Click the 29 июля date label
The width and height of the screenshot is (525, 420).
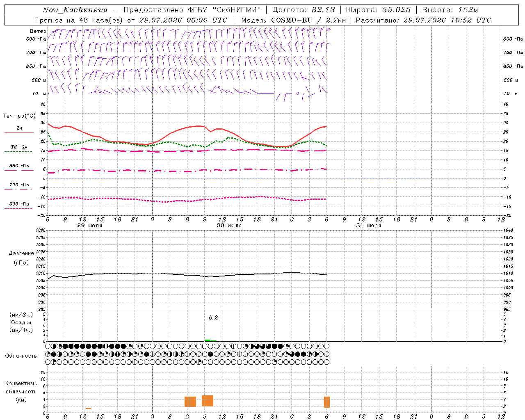(x=90, y=226)
